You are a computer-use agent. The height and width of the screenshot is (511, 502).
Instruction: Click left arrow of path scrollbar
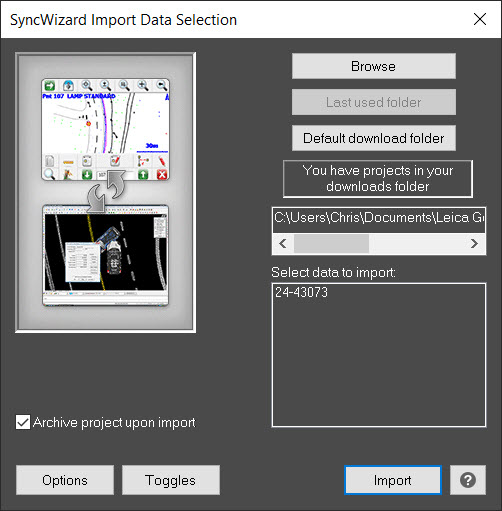tap(283, 244)
